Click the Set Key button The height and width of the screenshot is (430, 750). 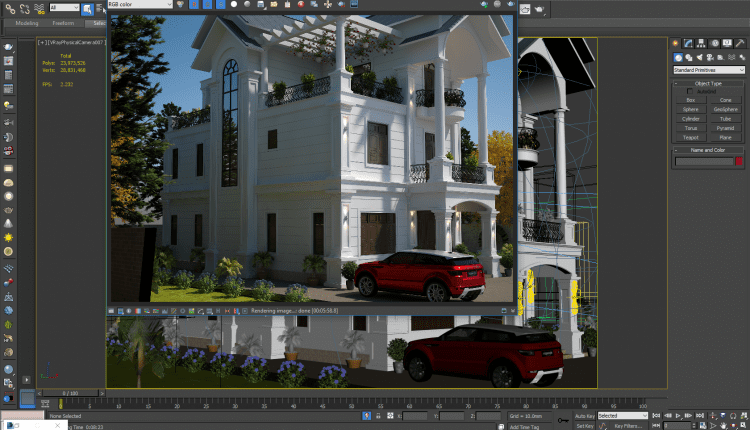[x=585, y=426]
